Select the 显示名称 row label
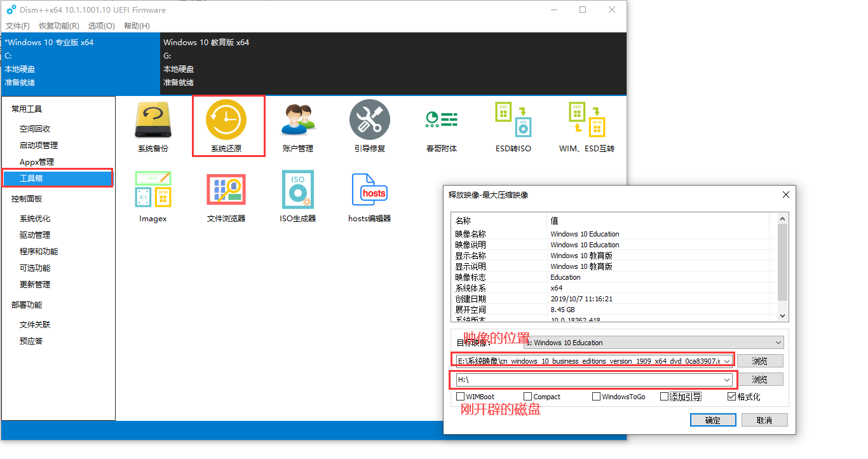 471,256
